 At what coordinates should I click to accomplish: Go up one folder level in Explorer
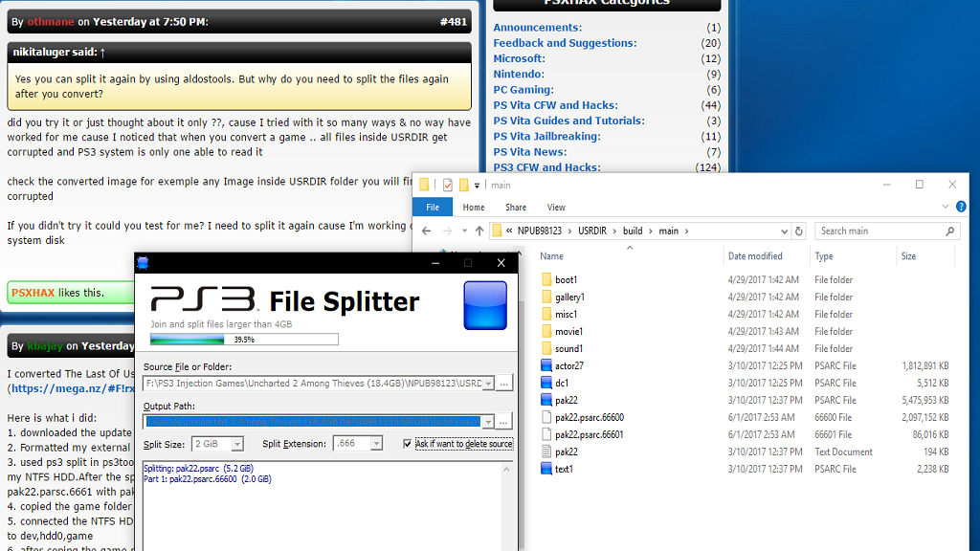pyautogui.click(x=479, y=231)
